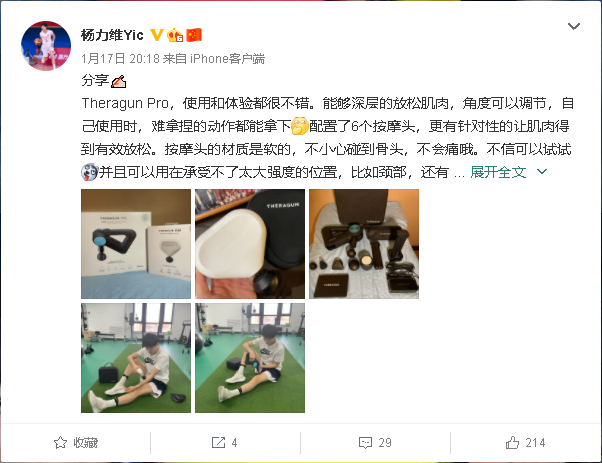Image resolution: width=602 pixels, height=463 pixels.
Task: Click the orange V verification badge
Action: (156, 35)
